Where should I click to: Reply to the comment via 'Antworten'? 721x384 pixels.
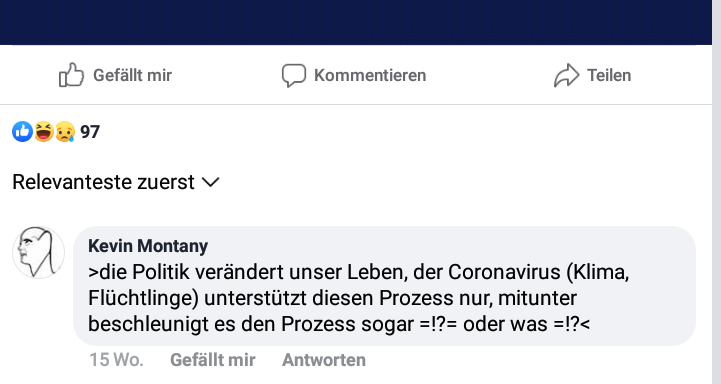[324, 360]
